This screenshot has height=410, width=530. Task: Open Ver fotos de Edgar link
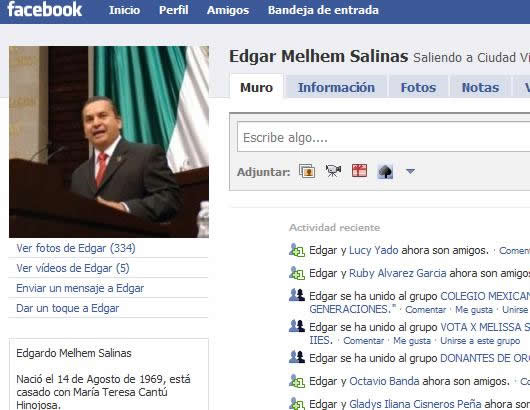click(x=76, y=248)
